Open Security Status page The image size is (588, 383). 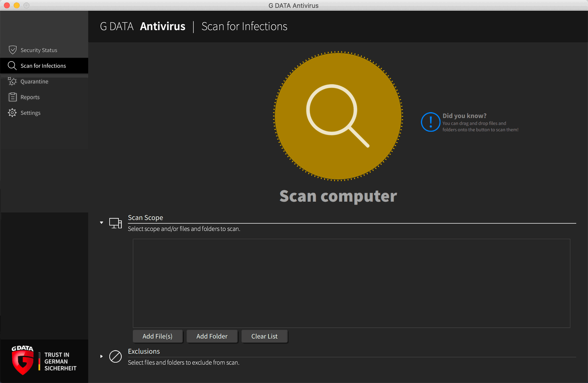pos(39,50)
